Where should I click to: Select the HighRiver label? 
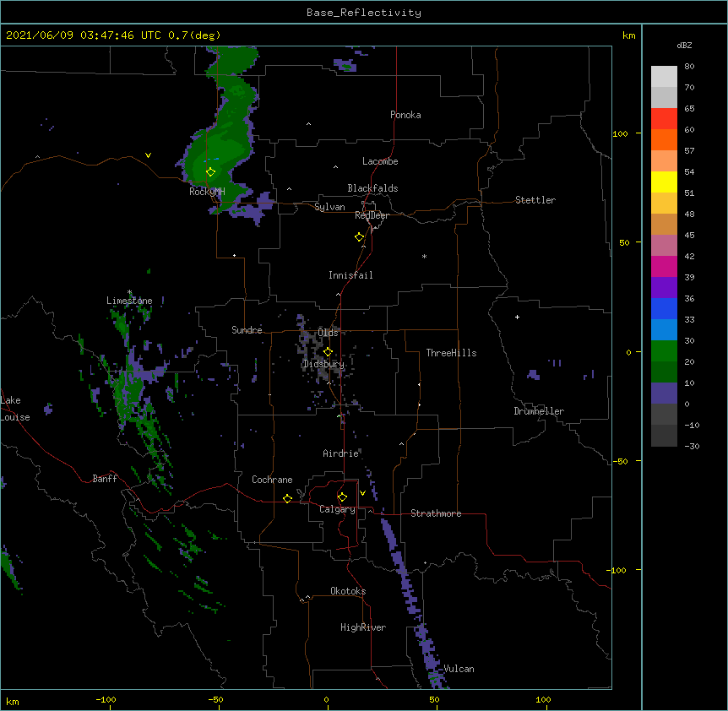point(363,627)
